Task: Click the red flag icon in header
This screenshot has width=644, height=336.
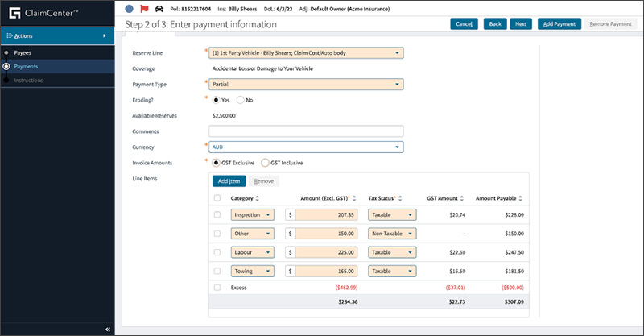Action: (145, 8)
